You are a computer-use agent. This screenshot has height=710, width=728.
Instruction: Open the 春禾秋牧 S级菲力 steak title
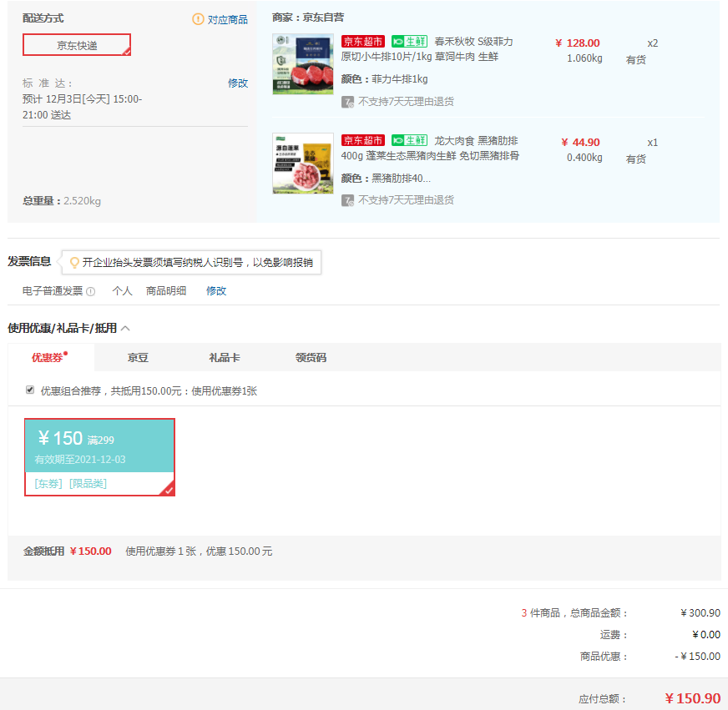point(427,49)
